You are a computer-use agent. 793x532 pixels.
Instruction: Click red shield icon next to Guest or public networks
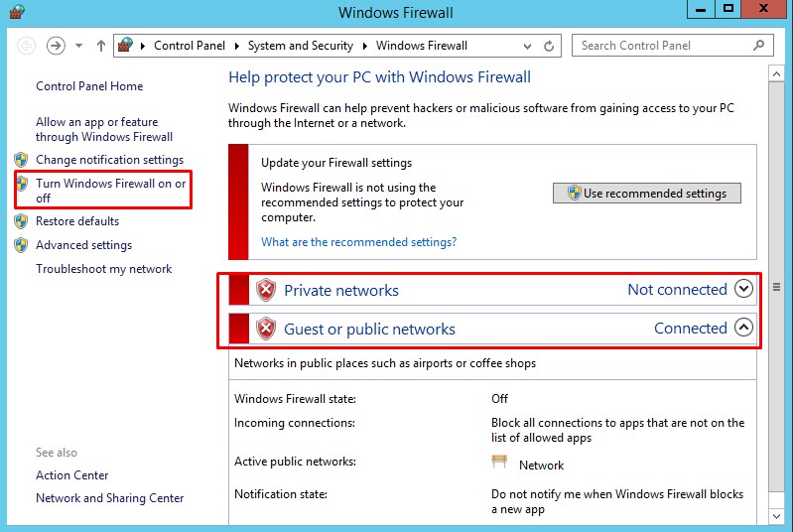pyautogui.click(x=266, y=329)
